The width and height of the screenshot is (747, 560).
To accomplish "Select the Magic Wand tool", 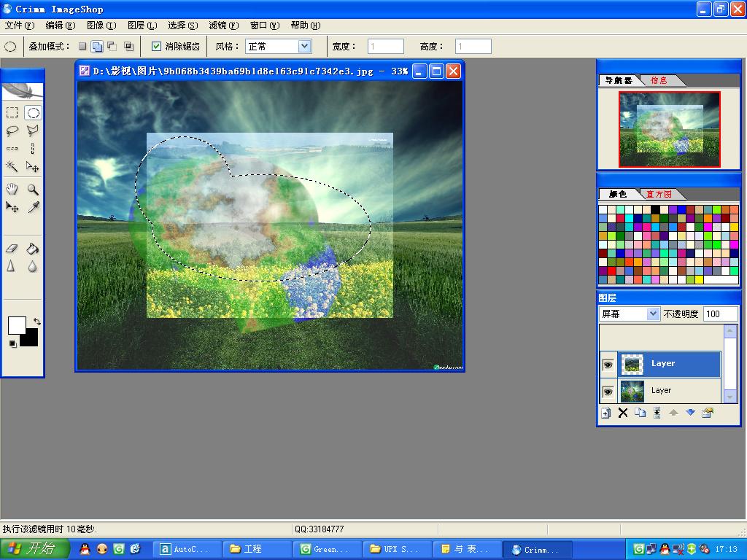I will coord(12,167).
